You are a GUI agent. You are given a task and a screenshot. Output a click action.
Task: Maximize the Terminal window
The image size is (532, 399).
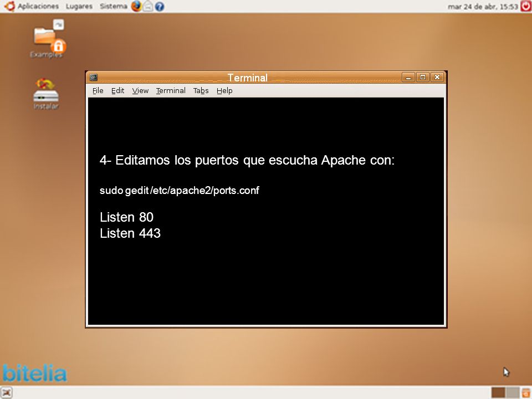(x=423, y=78)
